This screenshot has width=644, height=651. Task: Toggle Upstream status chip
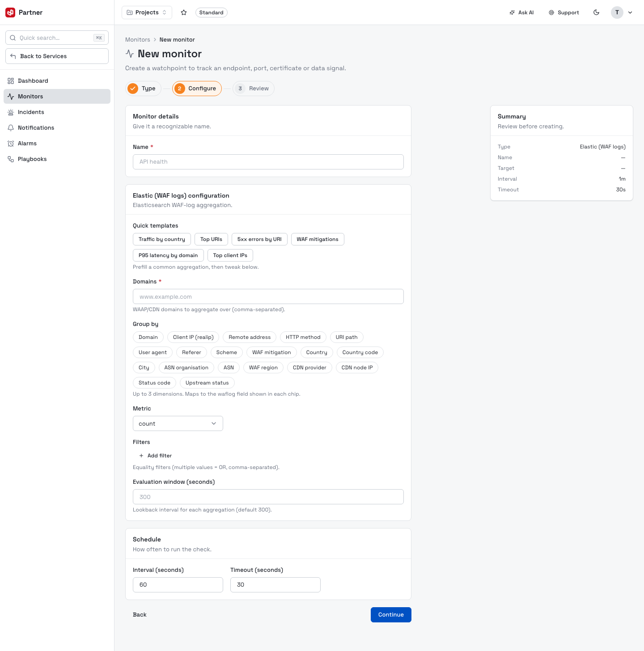pyautogui.click(x=207, y=383)
